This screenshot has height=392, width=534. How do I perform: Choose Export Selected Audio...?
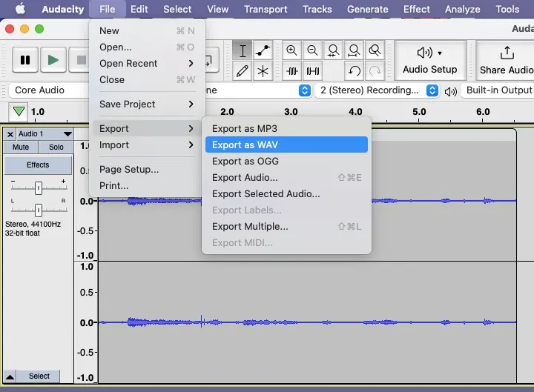[286, 194]
